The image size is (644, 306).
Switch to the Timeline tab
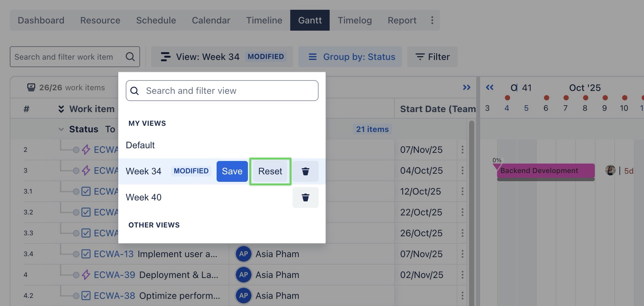point(264,20)
